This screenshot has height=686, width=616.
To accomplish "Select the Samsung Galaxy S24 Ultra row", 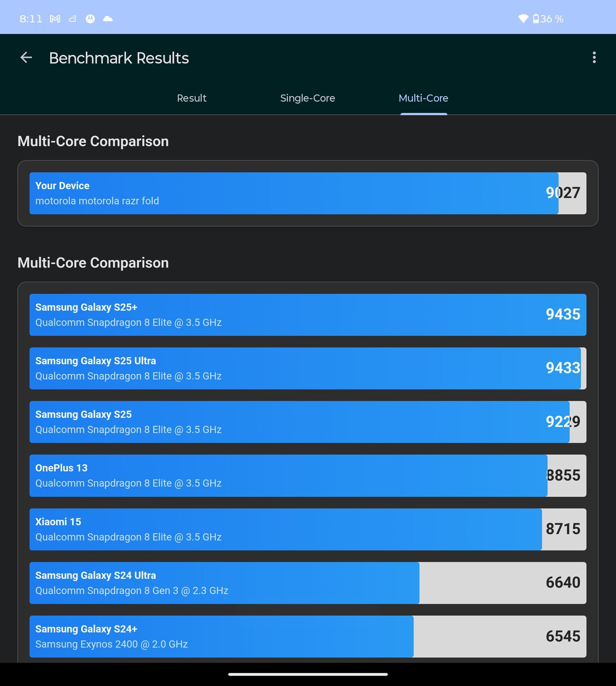I will coord(308,583).
